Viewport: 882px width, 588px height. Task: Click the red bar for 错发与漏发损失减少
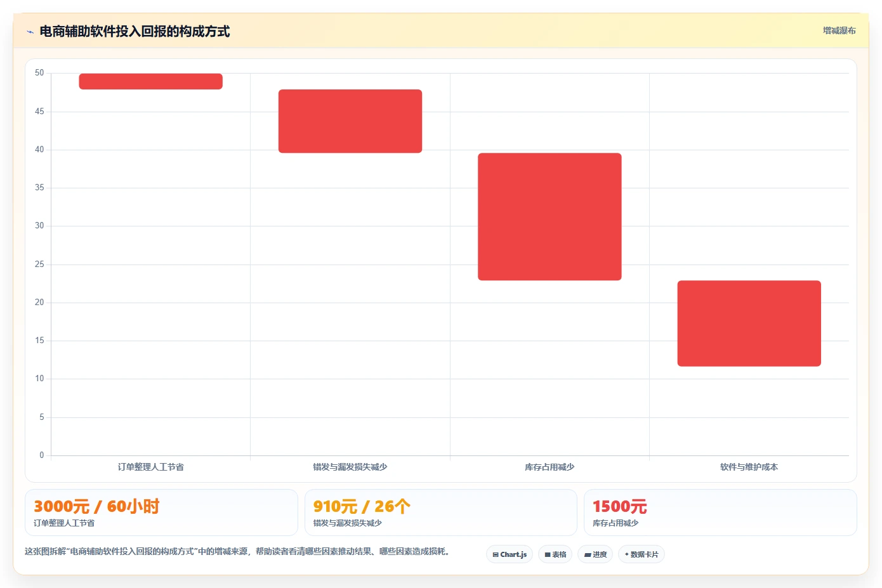click(x=350, y=121)
